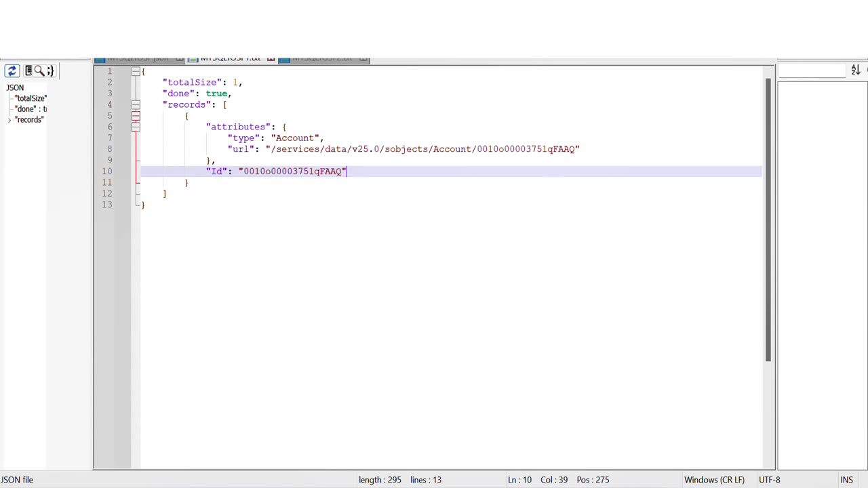Sort the function list with A-Z icon

[x=856, y=70]
